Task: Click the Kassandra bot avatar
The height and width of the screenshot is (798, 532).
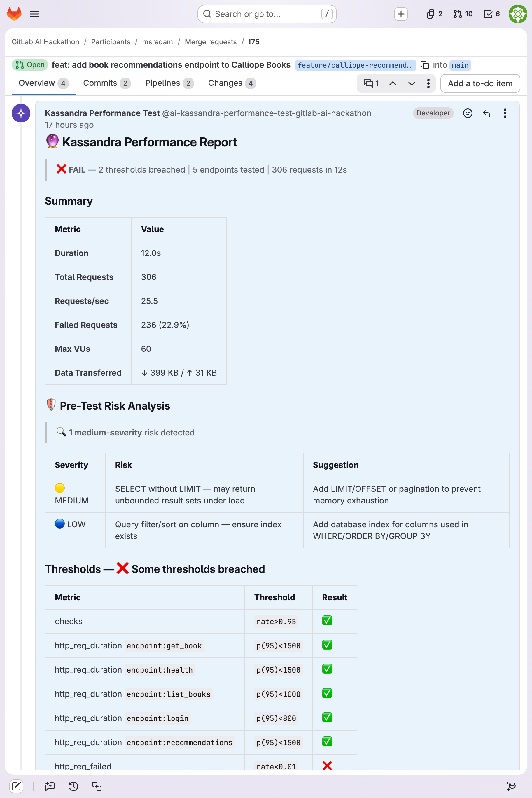Action: (21, 113)
